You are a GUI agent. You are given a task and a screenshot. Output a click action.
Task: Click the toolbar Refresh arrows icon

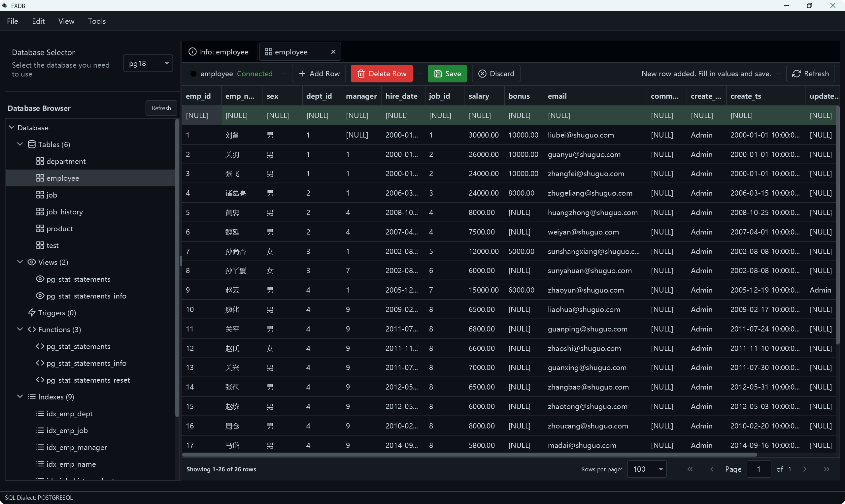pyautogui.click(x=796, y=74)
